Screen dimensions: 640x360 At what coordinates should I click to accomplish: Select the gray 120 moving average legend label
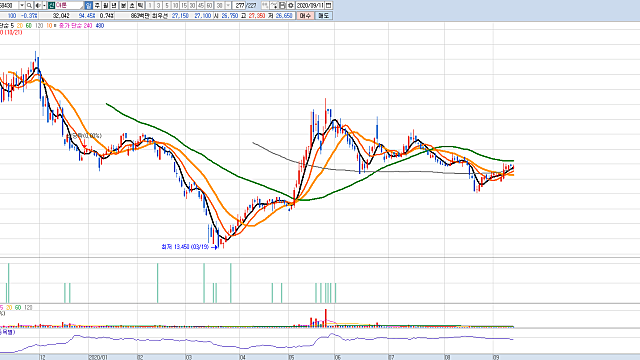[x=39, y=26]
